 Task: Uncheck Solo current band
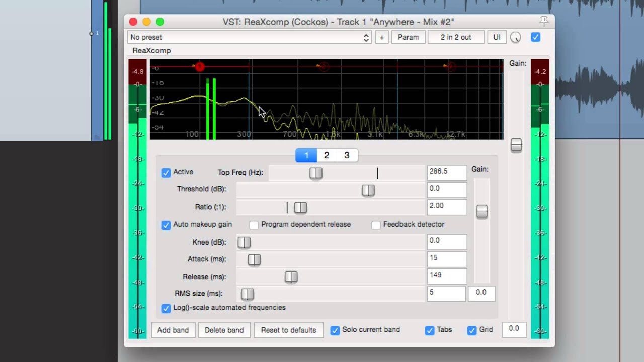coord(335,330)
